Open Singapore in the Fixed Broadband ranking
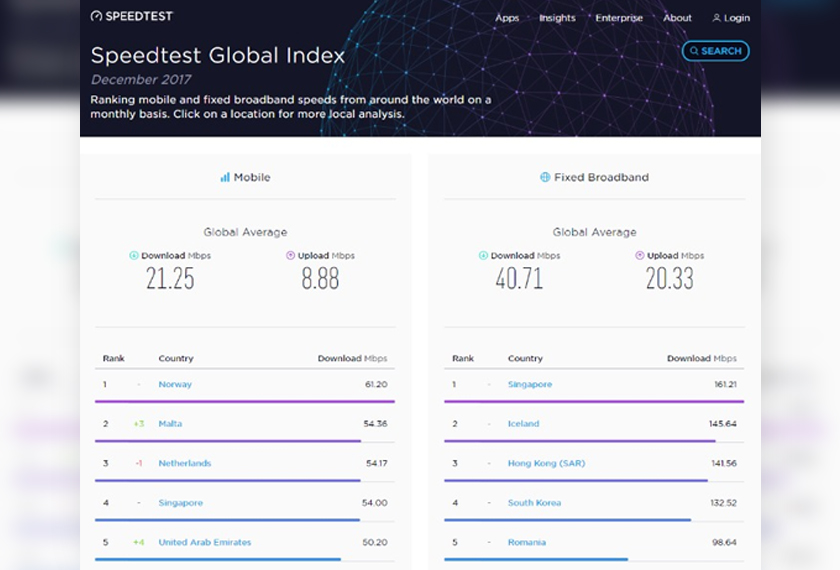840x570 pixels. (x=530, y=384)
